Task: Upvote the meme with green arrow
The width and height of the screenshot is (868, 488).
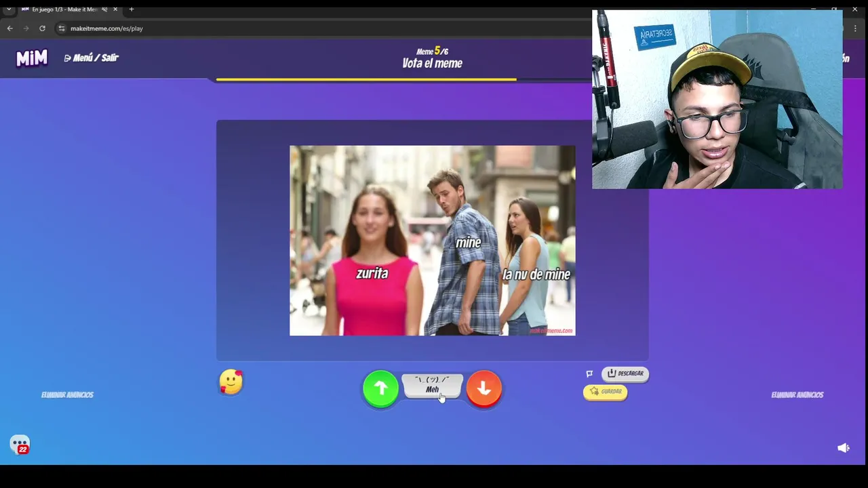Action: coord(380,388)
